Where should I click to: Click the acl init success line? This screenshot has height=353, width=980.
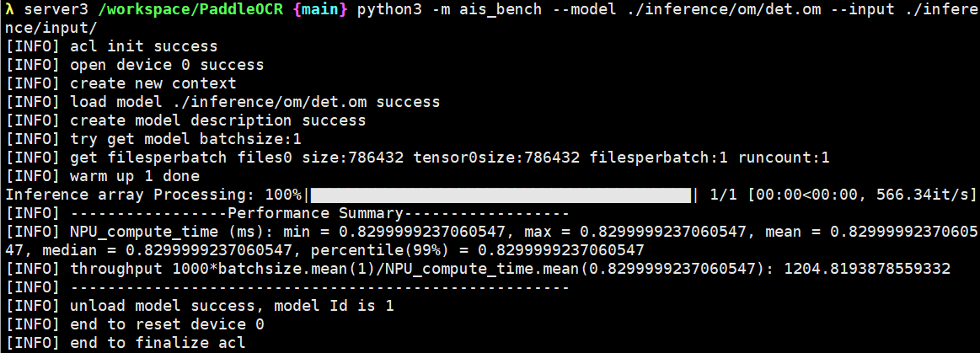112,47
